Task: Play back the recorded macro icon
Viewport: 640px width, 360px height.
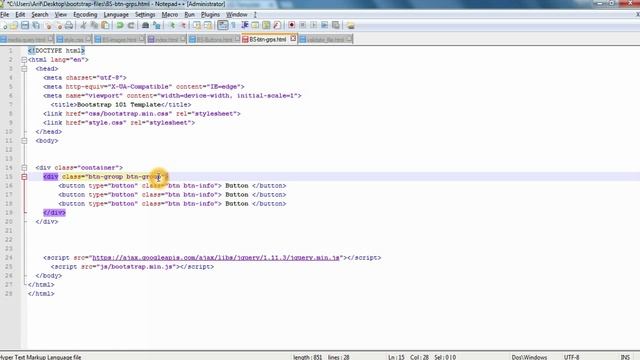Action: coord(313,25)
